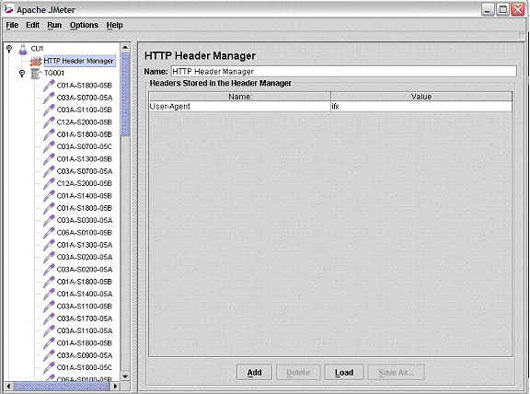Screen dimensions: 530x394
Task: Click the Add header button
Action: point(254,372)
